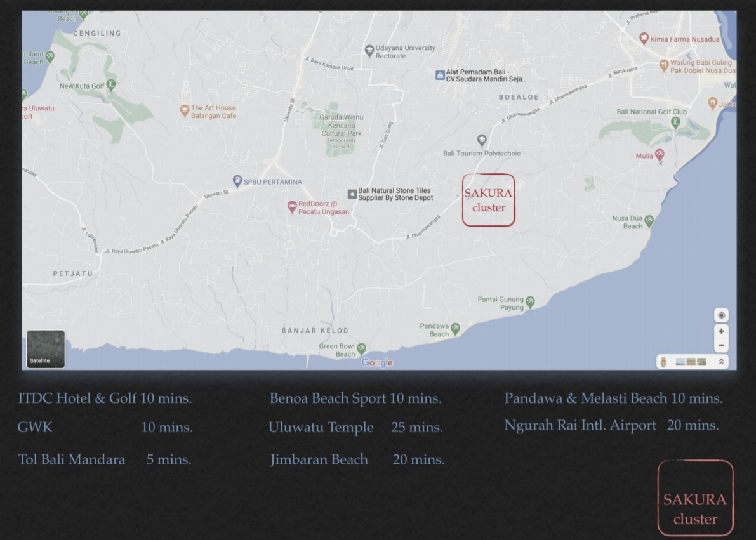Click the Bali Natural Stone Tiles pin
This screenshot has width=756, height=540.
(352, 194)
